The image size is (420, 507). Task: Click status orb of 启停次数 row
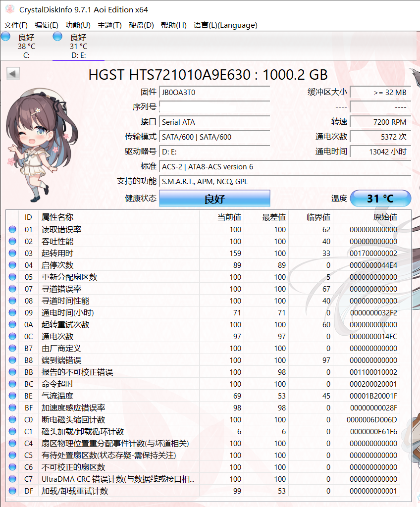click(x=12, y=265)
